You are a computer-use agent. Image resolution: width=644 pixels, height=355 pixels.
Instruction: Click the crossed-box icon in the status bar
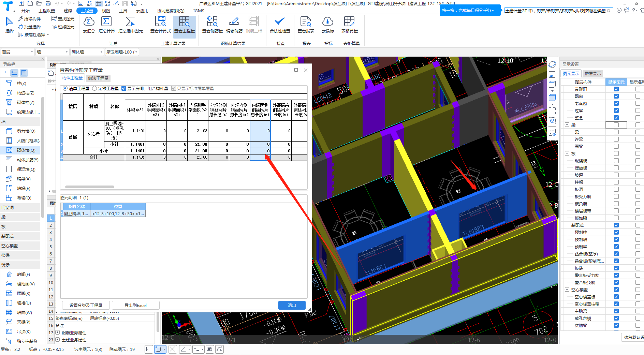click(x=173, y=349)
